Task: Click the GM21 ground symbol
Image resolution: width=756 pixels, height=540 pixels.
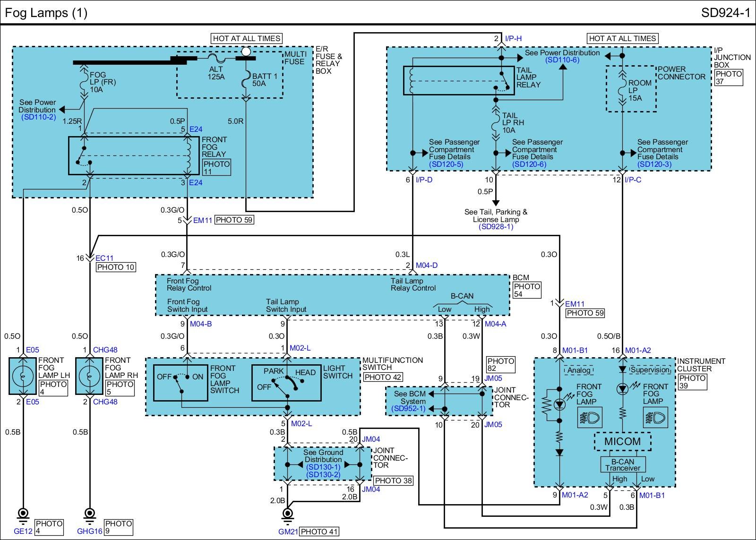Action: (287, 514)
